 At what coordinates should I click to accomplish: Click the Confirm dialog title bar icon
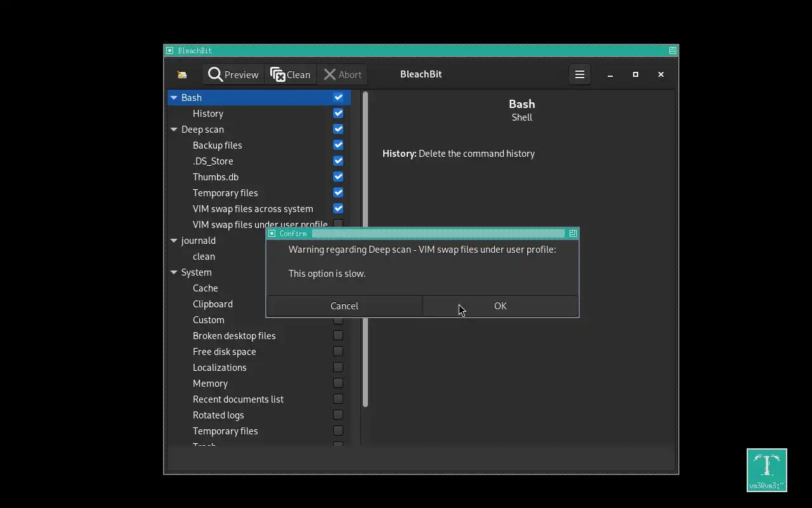coord(272,234)
